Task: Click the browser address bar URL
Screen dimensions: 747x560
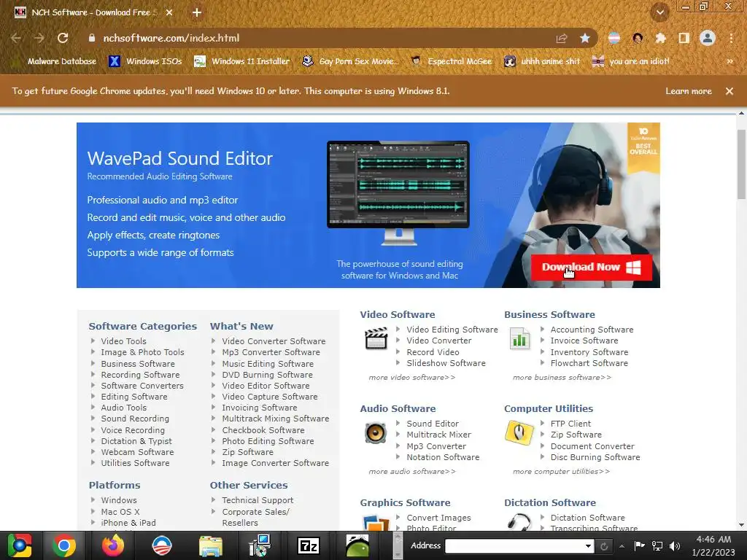Action: tap(171, 38)
